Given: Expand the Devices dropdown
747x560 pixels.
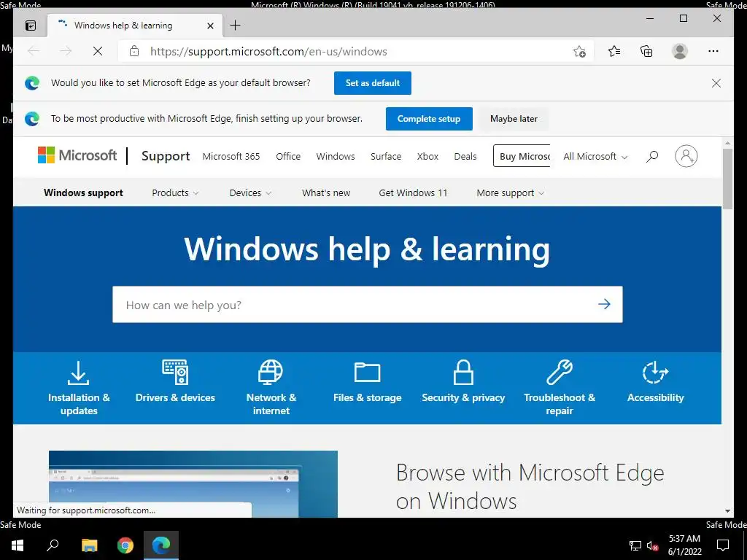Looking at the screenshot, I should point(250,192).
